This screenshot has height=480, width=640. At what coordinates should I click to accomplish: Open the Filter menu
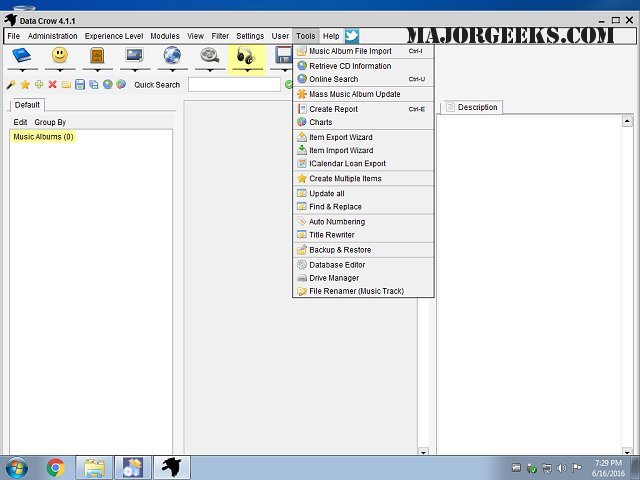220,36
